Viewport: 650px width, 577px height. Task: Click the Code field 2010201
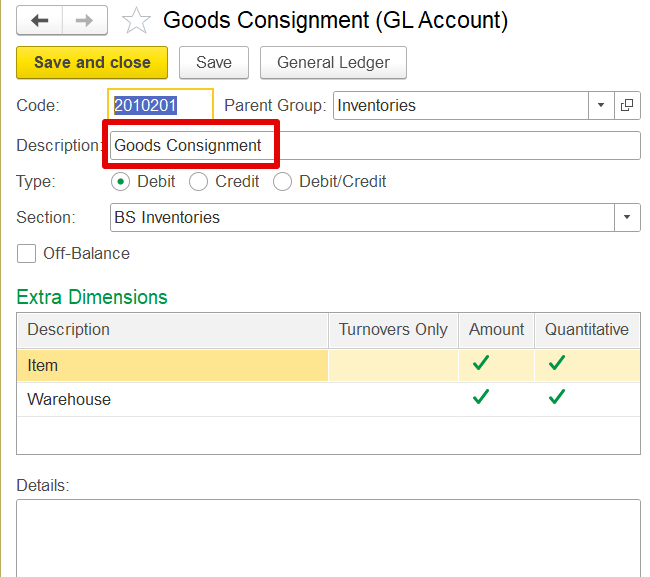160,105
